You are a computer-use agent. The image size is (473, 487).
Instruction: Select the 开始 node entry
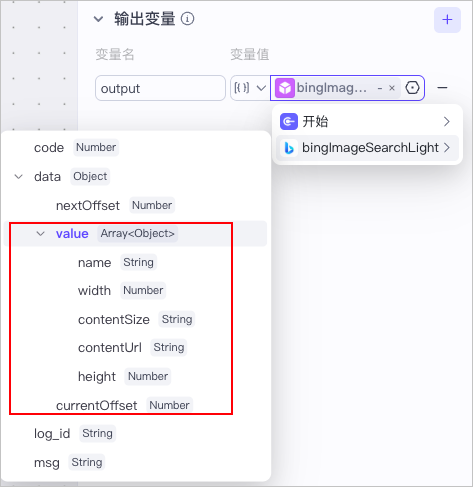[367, 122]
